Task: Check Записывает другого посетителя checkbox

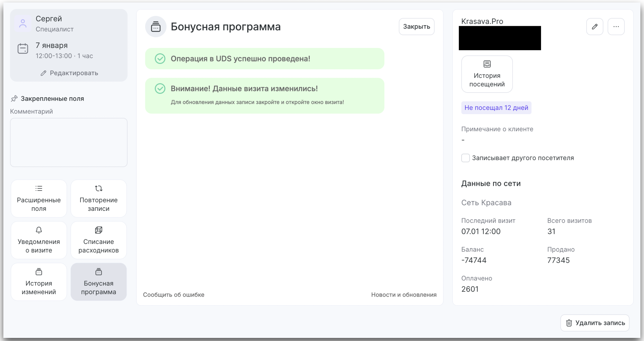Action: [466, 158]
